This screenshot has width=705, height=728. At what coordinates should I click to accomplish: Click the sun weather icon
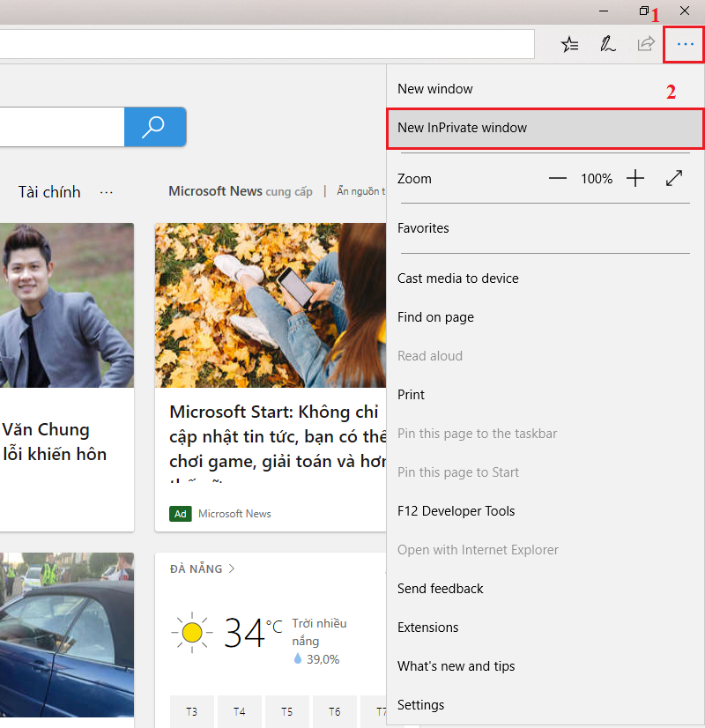191,631
